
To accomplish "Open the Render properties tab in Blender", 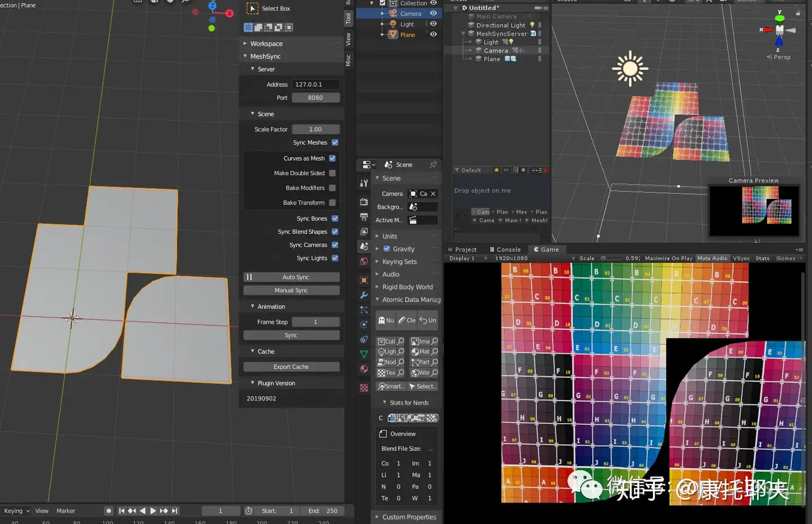I will [364, 202].
